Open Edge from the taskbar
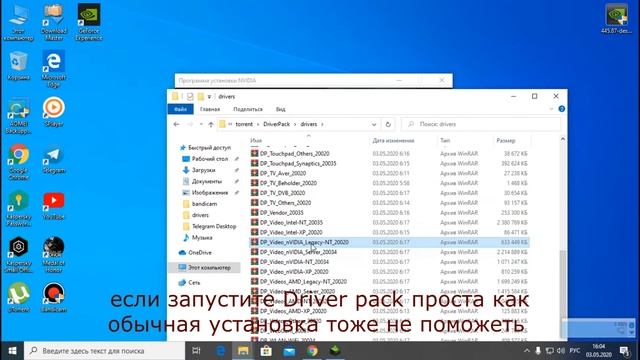 [x=220, y=351]
